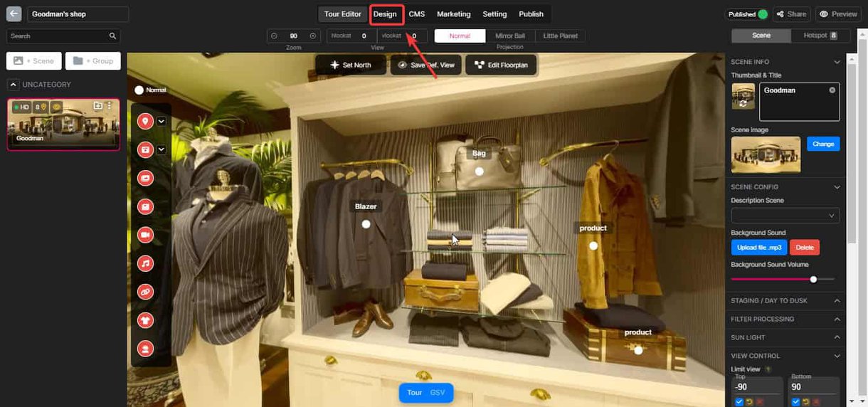Open the Description Scene dropdown
868x407 pixels.
(785, 215)
